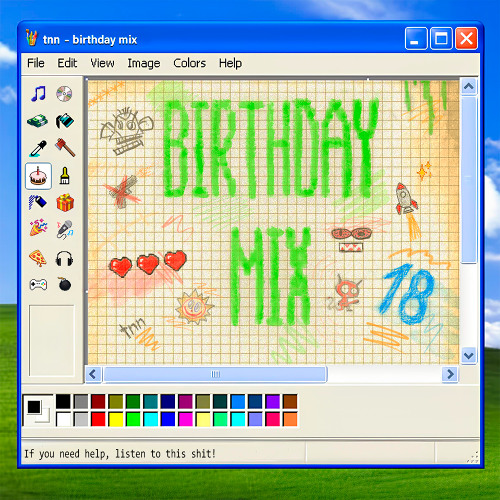Select the party popper tool
Image resolution: width=500 pixels, height=500 pixels.
pyautogui.click(x=38, y=228)
